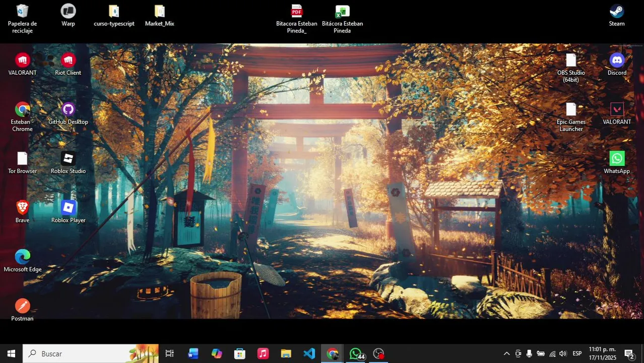Open Task View from the taskbar

pyautogui.click(x=170, y=353)
